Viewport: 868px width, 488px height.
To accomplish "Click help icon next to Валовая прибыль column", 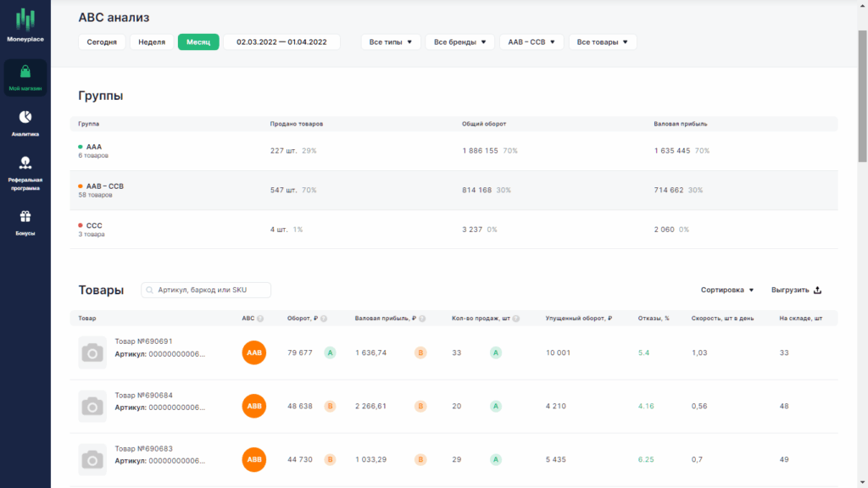I will click(422, 319).
